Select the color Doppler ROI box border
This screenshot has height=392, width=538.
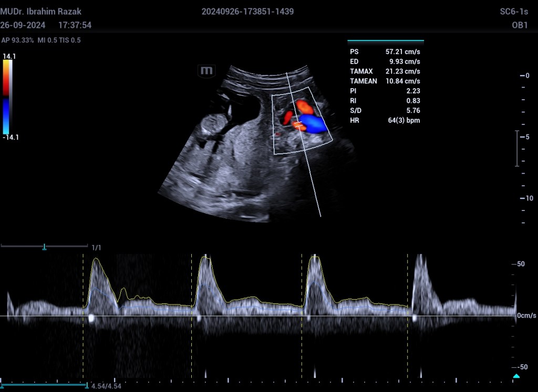coord(273,125)
